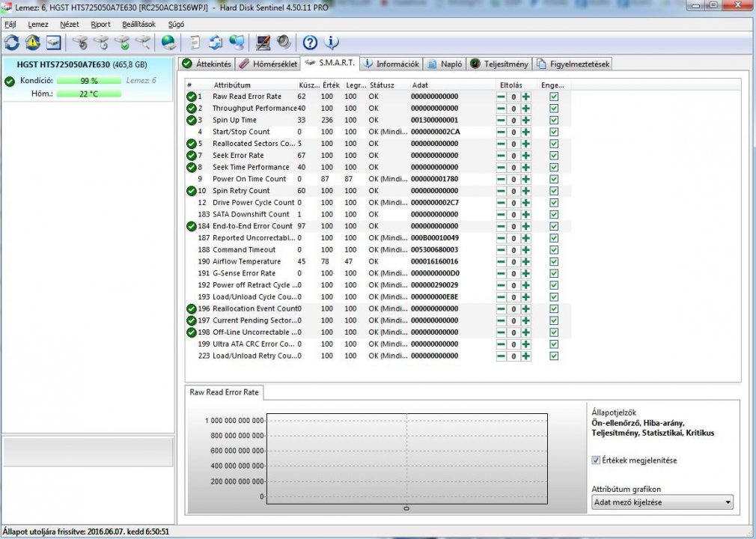
Task: Switch to the Hőmérséklet tab
Action: click(x=268, y=64)
